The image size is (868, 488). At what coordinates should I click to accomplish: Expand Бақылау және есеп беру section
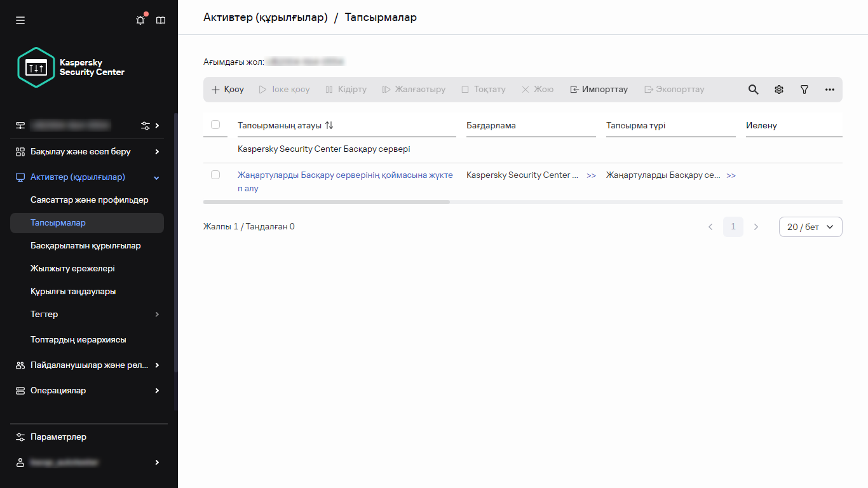(x=157, y=152)
